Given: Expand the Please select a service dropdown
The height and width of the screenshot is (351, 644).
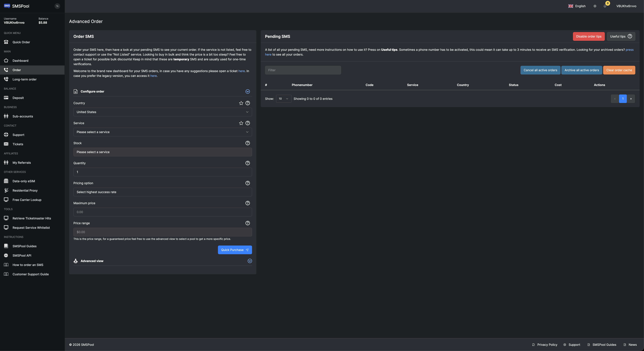Looking at the screenshot, I should pos(163,132).
